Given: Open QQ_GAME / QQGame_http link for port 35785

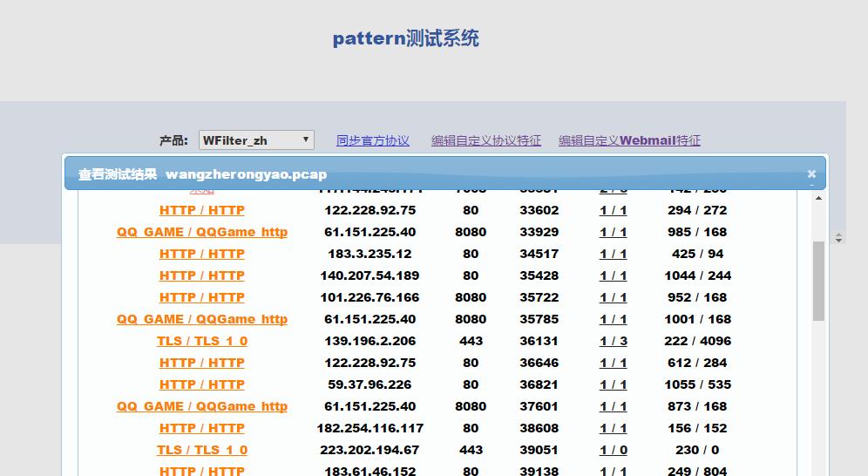Looking at the screenshot, I should click(202, 319).
